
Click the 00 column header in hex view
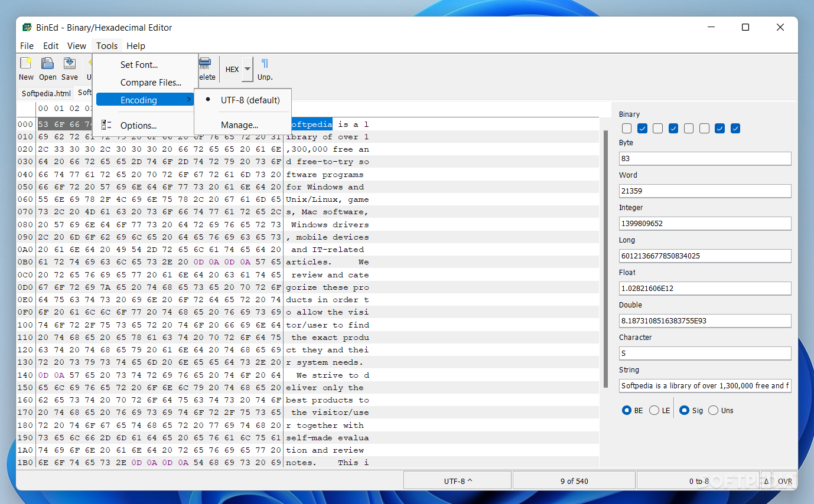point(43,109)
